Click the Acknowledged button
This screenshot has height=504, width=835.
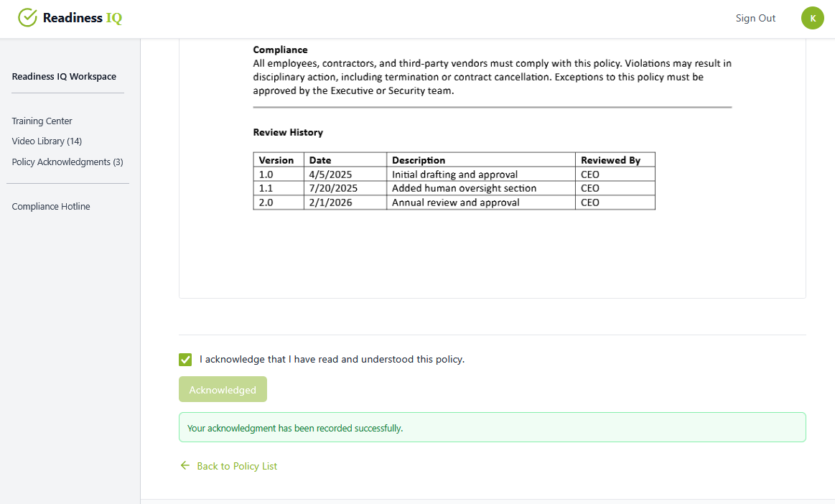coord(223,389)
